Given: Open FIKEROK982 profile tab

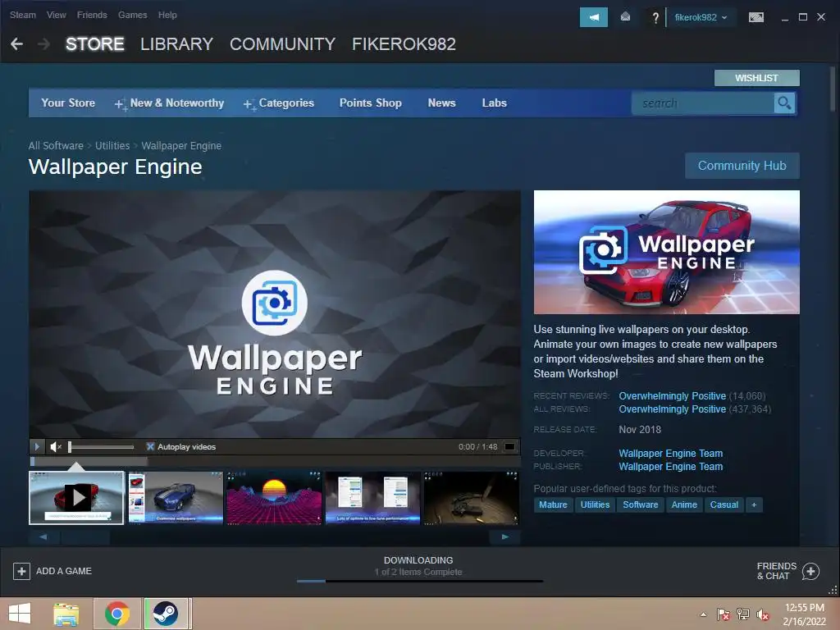Looking at the screenshot, I should [x=404, y=44].
